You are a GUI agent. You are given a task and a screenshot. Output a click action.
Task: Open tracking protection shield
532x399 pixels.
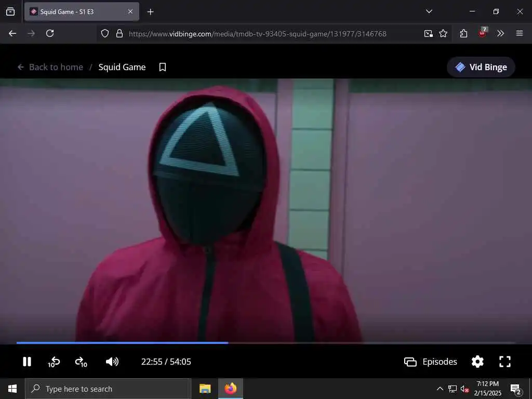[105, 33]
